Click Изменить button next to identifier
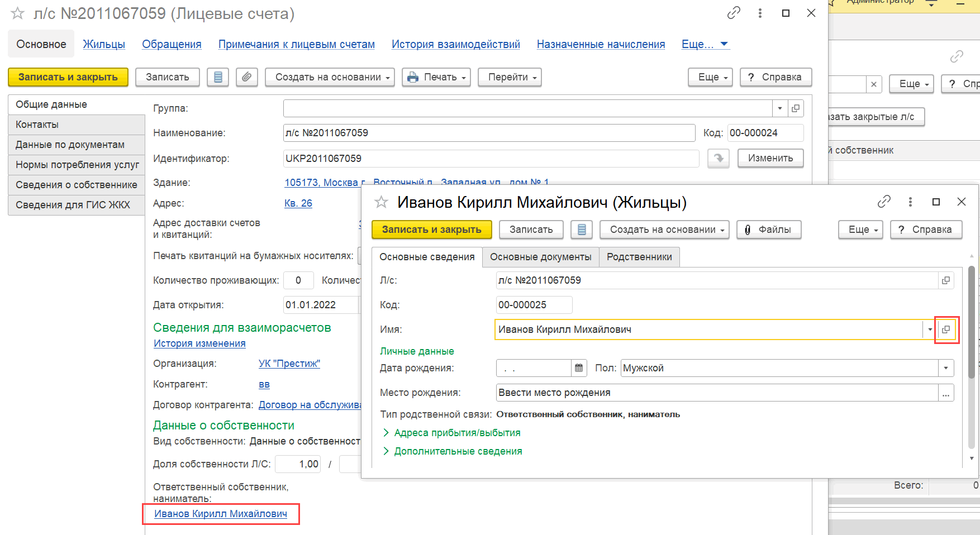This screenshot has height=535, width=980. tap(770, 158)
